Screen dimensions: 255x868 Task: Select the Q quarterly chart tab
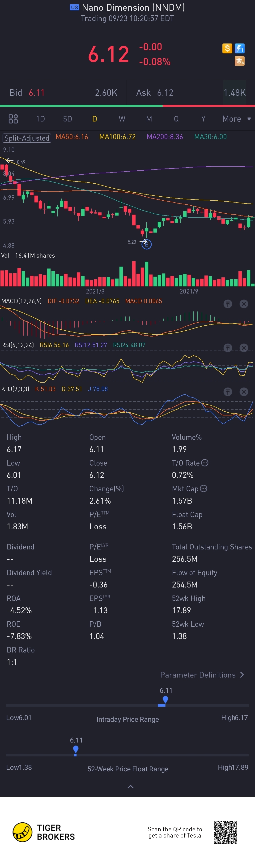(176, 119)
